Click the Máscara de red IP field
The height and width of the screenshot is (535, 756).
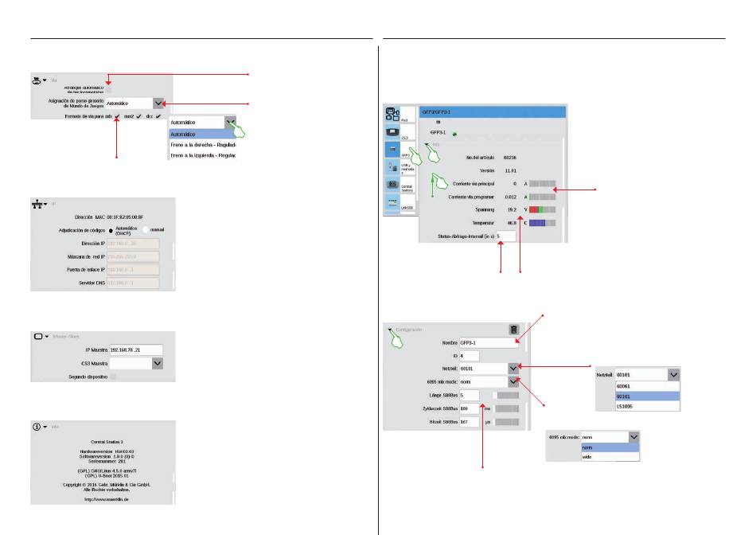[x=133, y=256]
